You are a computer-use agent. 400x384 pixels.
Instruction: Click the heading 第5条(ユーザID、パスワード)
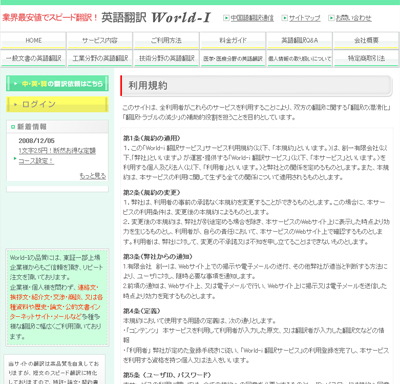(x=167, y=375)
